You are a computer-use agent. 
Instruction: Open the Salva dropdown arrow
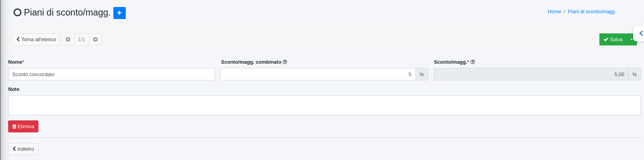632,40
